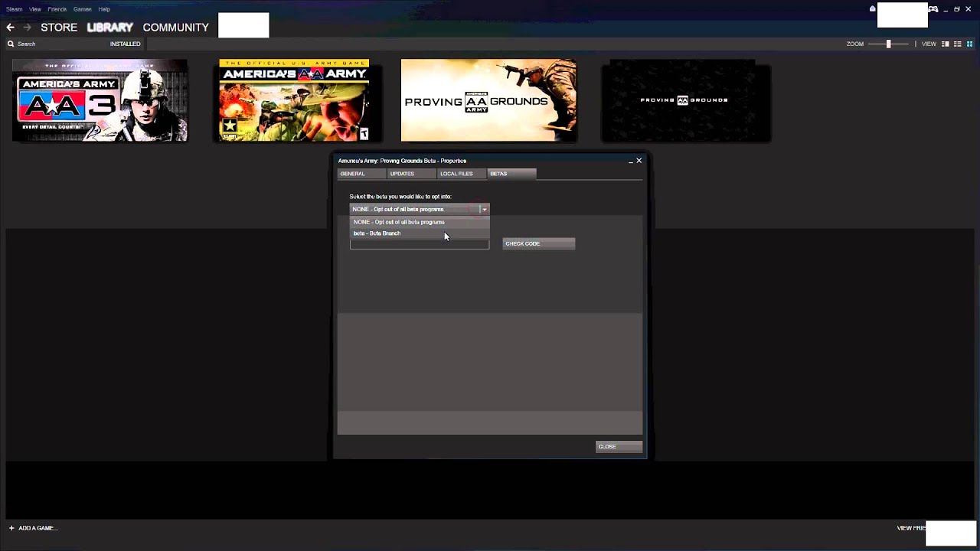Image resolution: width=980 pixels, height=551 pixels.
Task: Switch library to list view icon
Action: tap(957, 44)
